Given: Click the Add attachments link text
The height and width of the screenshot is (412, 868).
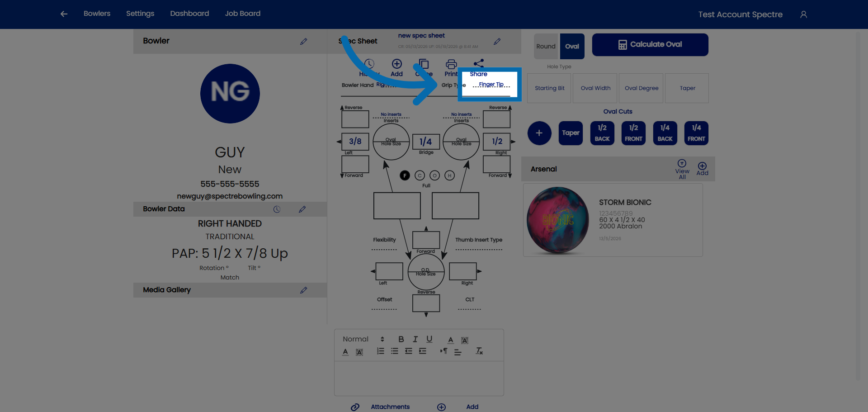Looking at the screenshot, I should pyautogui.click(x=472, y=407).
